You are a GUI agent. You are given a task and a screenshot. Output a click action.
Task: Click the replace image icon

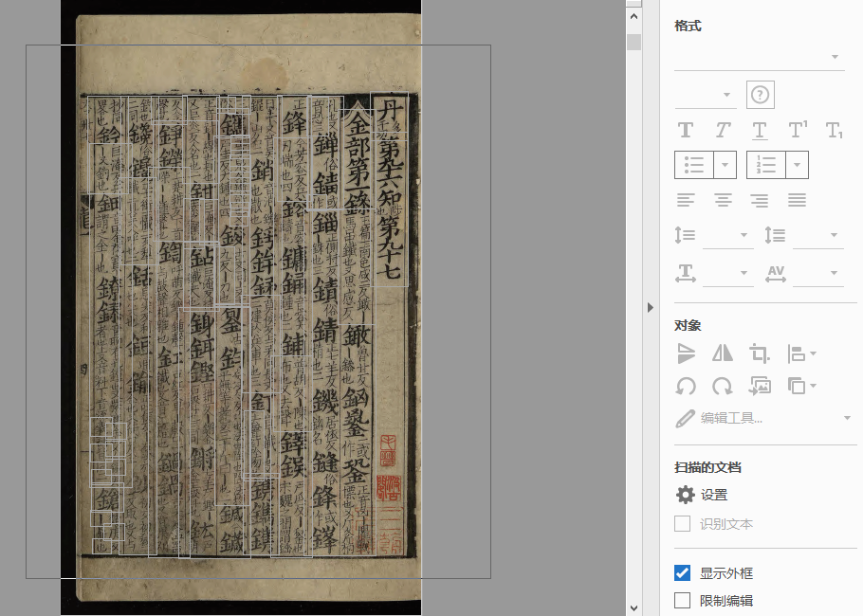(x=760, y=386)
